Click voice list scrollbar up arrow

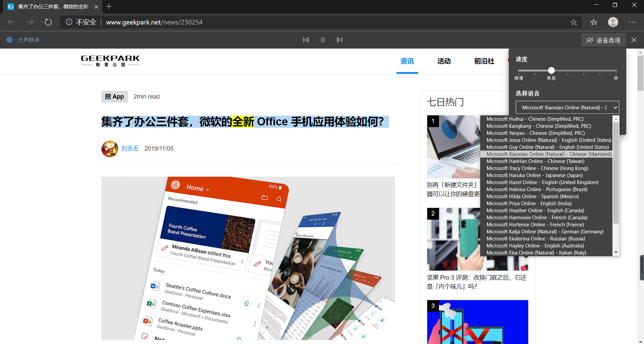[x=616, y=119]
